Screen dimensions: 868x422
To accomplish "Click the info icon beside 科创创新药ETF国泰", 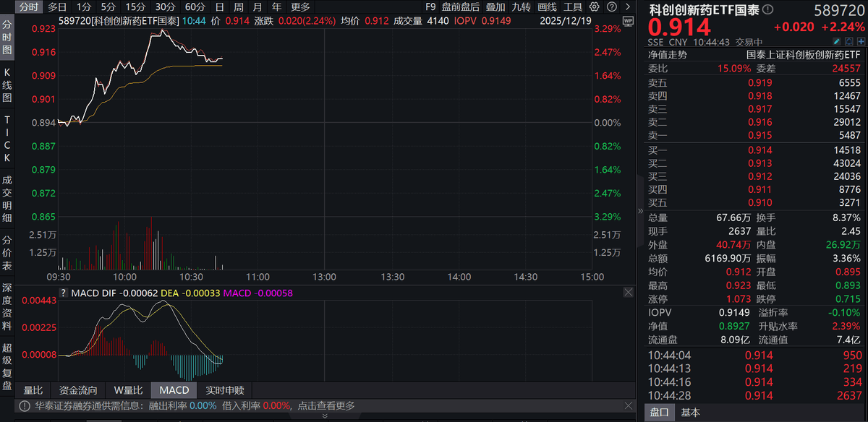I will (767, 9).
